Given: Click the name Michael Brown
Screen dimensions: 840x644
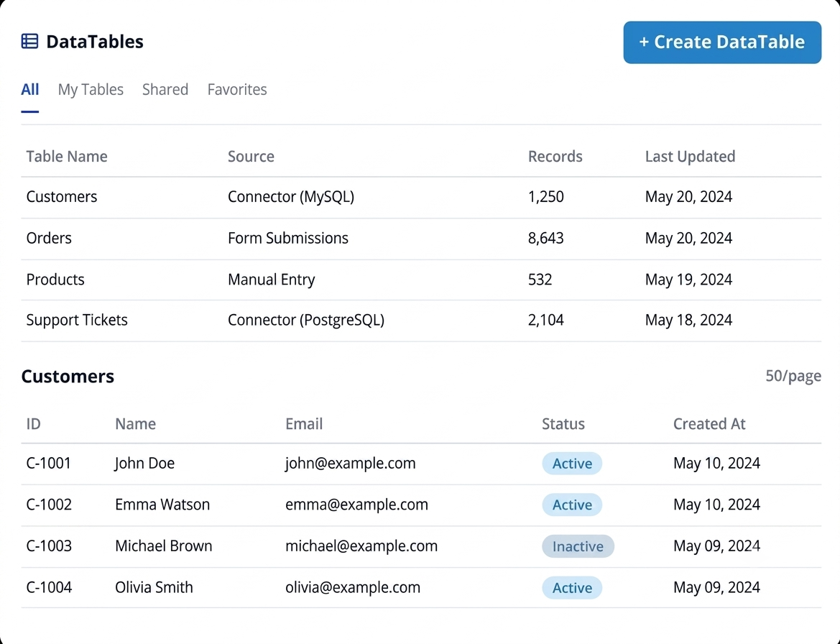Looking at the screenshot, I should pos(163,546).
